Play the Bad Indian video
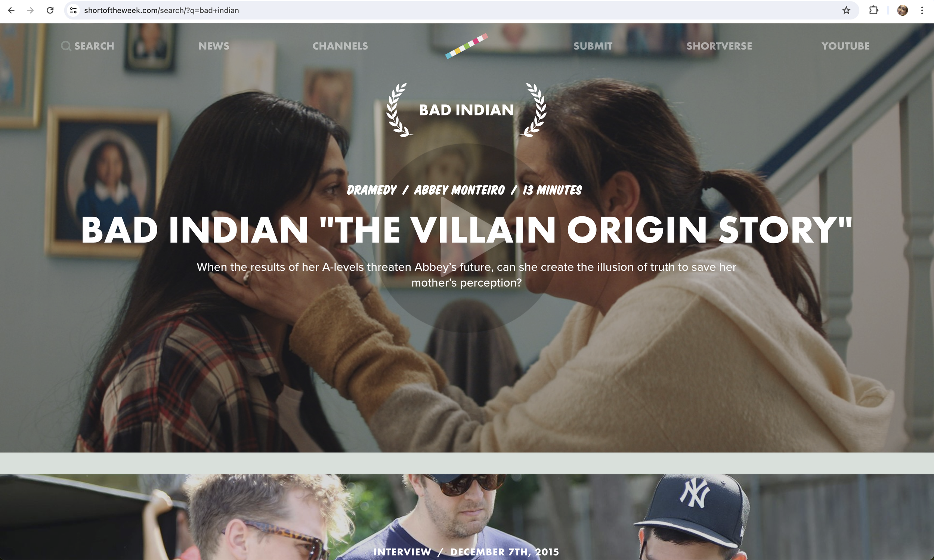The height and width of the screenshot is (560, 934). tap(466, 238)
